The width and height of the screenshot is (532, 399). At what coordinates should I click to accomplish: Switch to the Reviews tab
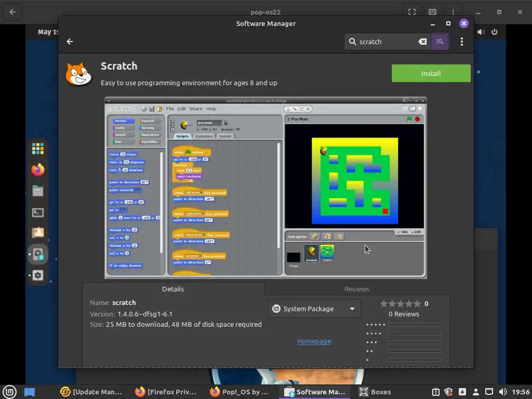pos(356,289)
